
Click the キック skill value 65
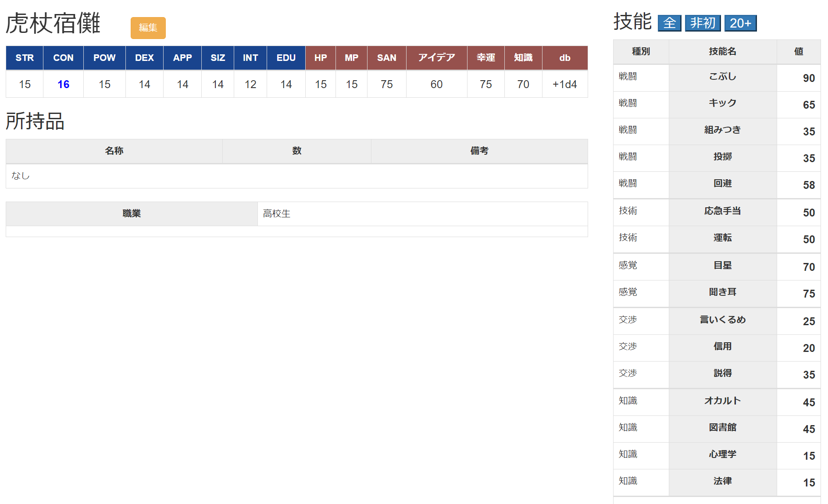(x=809, y=105)
